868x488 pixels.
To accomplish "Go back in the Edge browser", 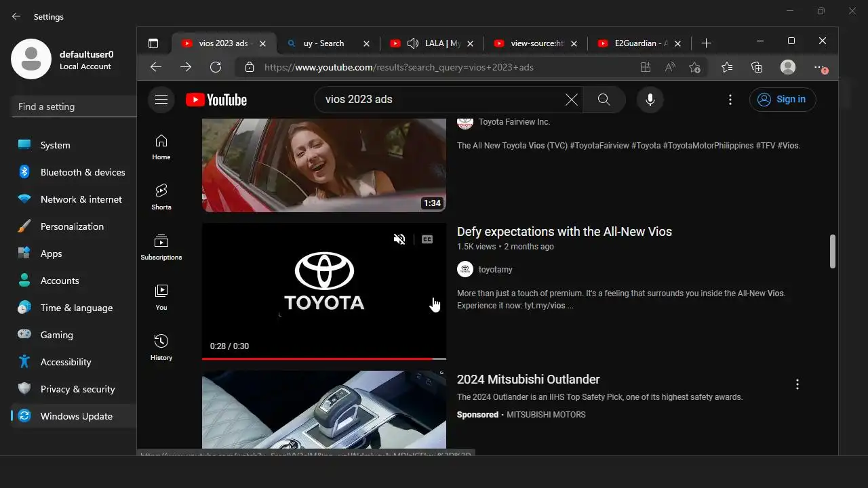I will pos(156,67).
